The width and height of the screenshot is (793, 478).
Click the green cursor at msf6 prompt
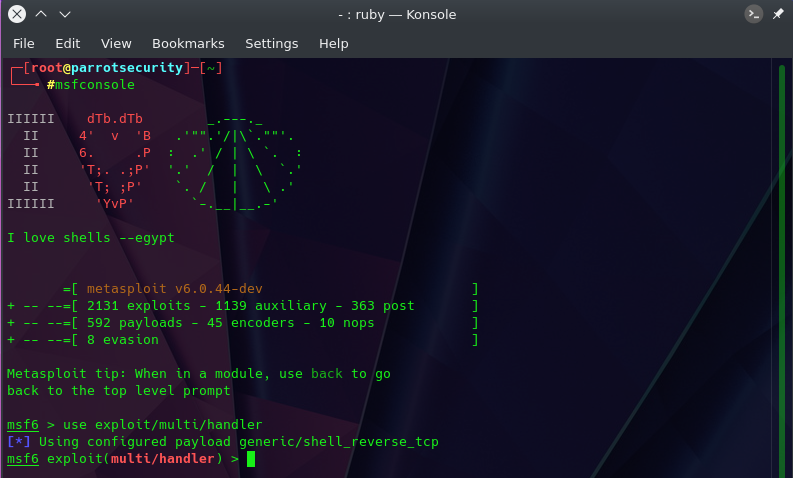251,459
